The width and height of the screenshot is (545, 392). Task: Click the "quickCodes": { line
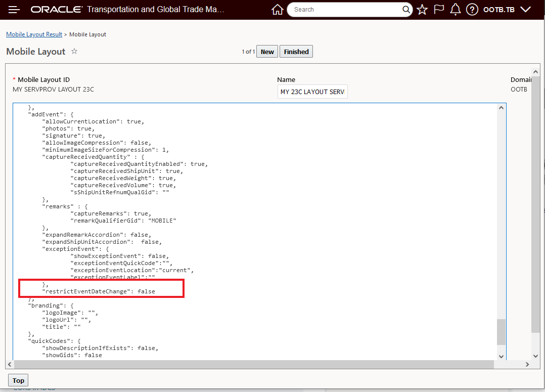tap(54, 341)
